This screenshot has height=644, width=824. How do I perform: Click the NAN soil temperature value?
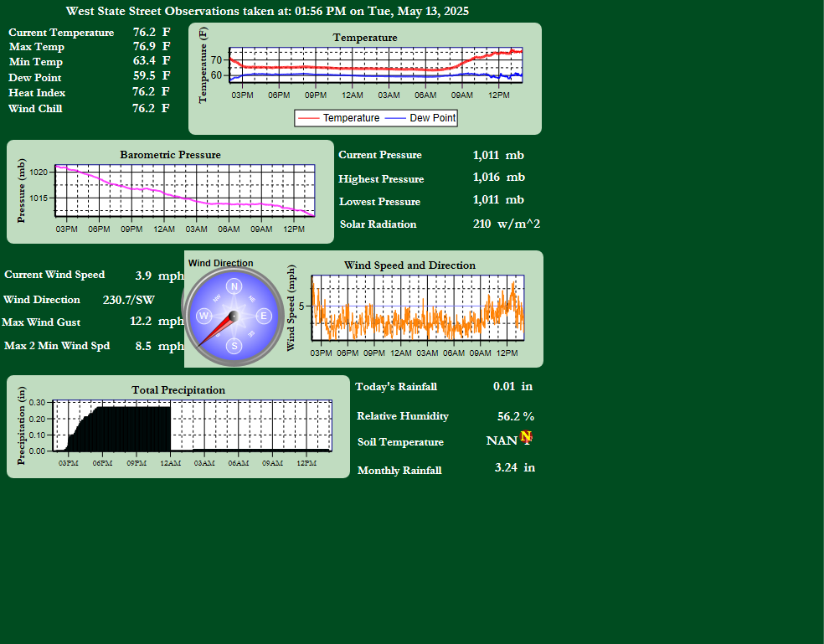[502, 440]
